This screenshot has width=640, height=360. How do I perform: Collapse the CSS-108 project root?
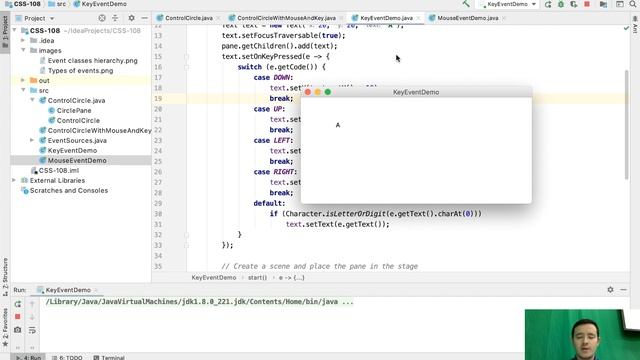15,31
